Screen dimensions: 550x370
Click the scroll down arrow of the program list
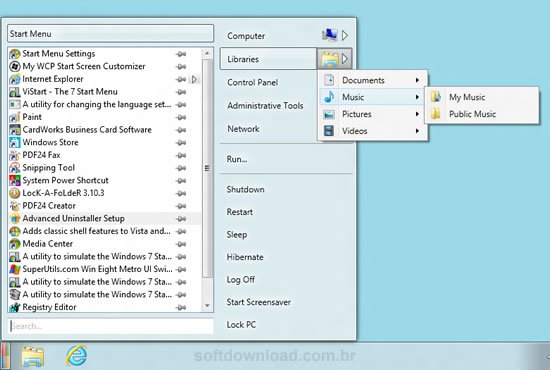pos(207,306)
